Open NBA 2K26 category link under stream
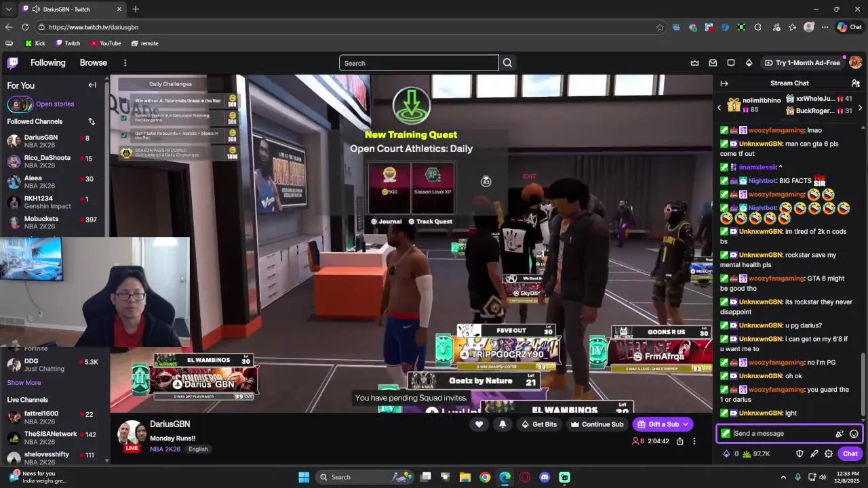 [x=166, y=449]
